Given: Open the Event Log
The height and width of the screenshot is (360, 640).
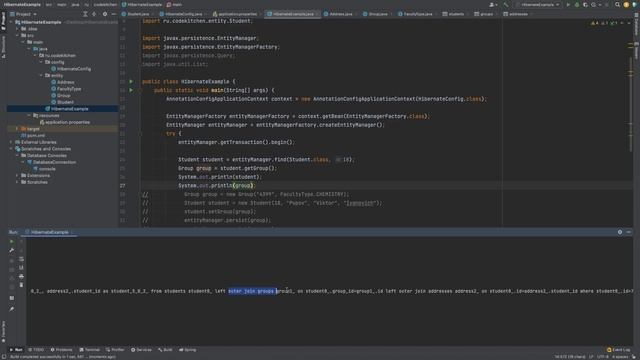Looking at the screenshot, I should pyautogui.click(x=618, y=350).
